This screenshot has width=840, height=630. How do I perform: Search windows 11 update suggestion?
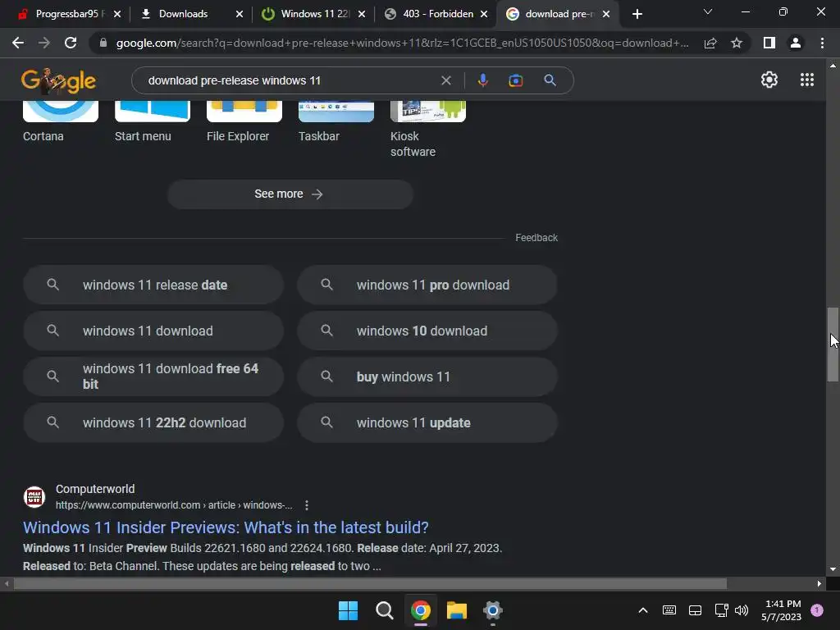coord(427,422)
